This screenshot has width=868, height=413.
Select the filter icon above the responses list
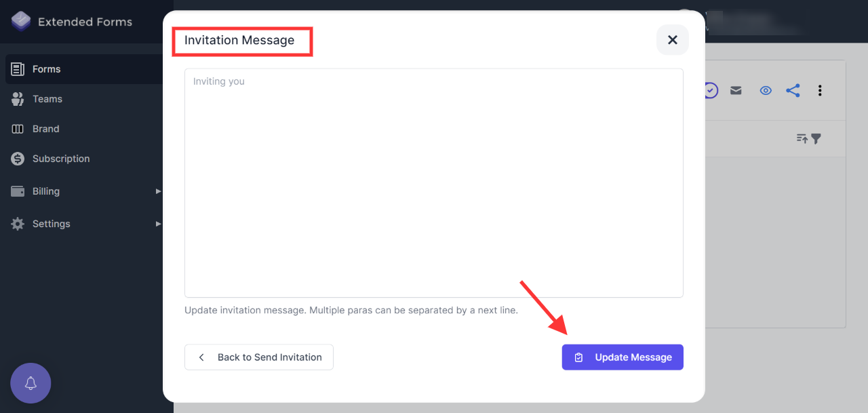point(816,138)
